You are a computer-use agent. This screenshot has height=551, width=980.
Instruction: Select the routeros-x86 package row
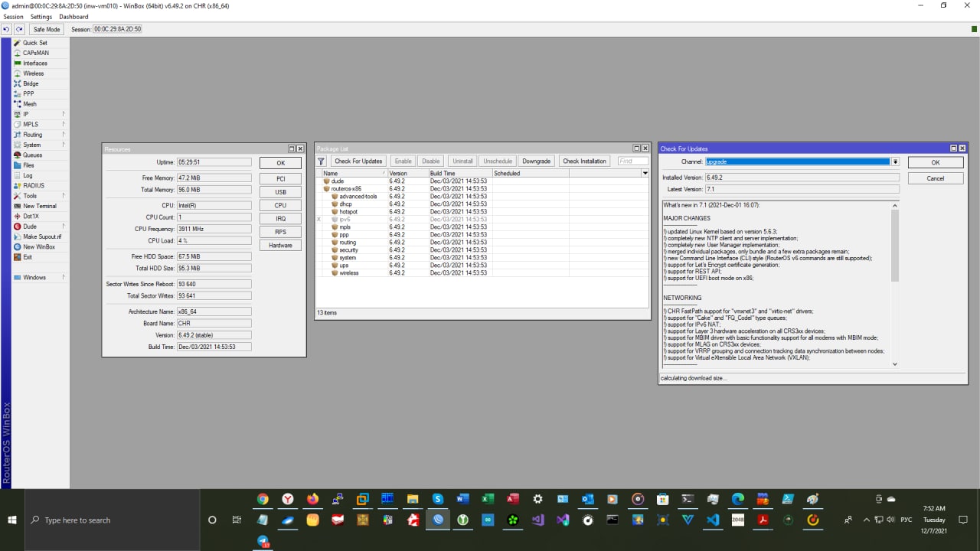482,189
